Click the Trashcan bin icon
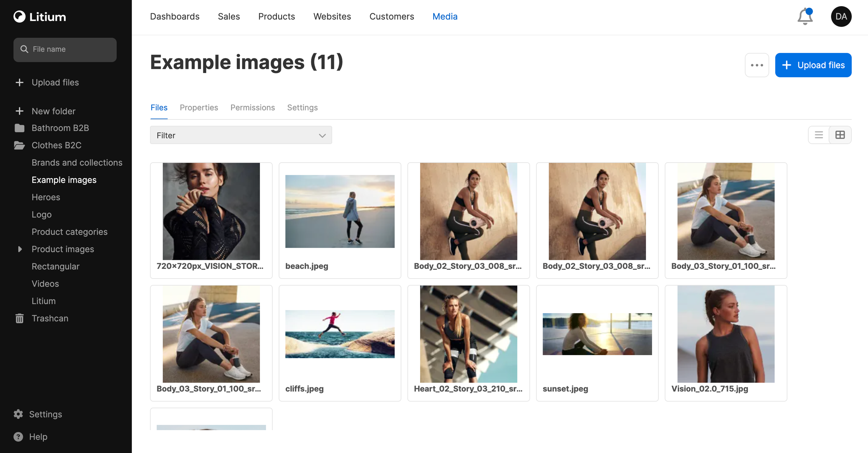The width and height of the screenshot is (868, 453). [x=19, y=318]
